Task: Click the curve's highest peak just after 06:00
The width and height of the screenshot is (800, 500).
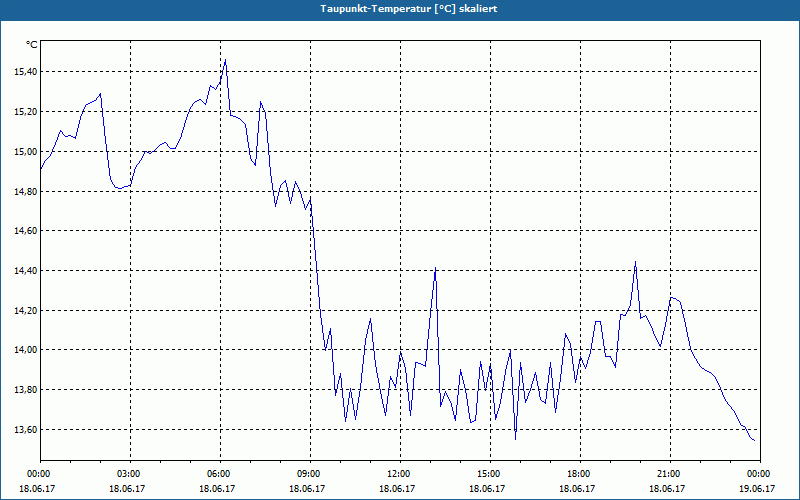Action: tap(226, 60)
